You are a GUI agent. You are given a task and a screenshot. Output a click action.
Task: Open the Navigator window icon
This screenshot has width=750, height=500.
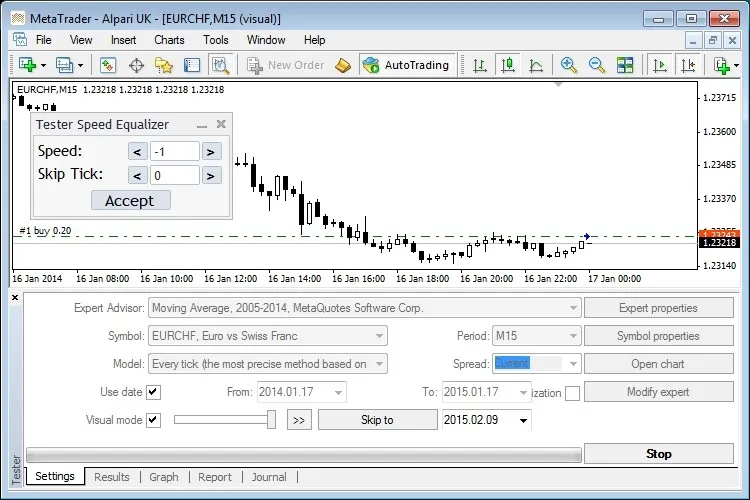(x=164, y=65)
